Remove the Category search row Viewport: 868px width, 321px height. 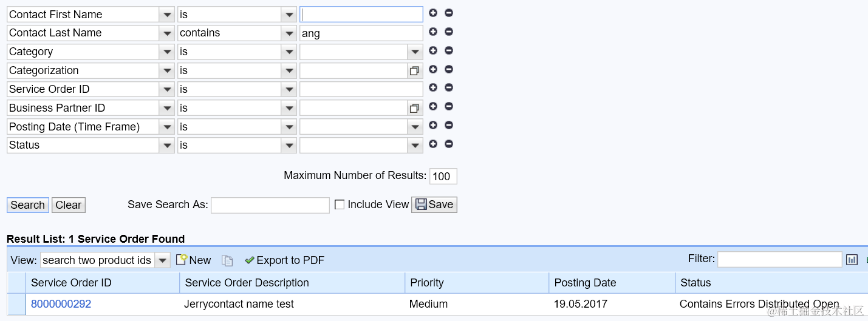[449, 50]
